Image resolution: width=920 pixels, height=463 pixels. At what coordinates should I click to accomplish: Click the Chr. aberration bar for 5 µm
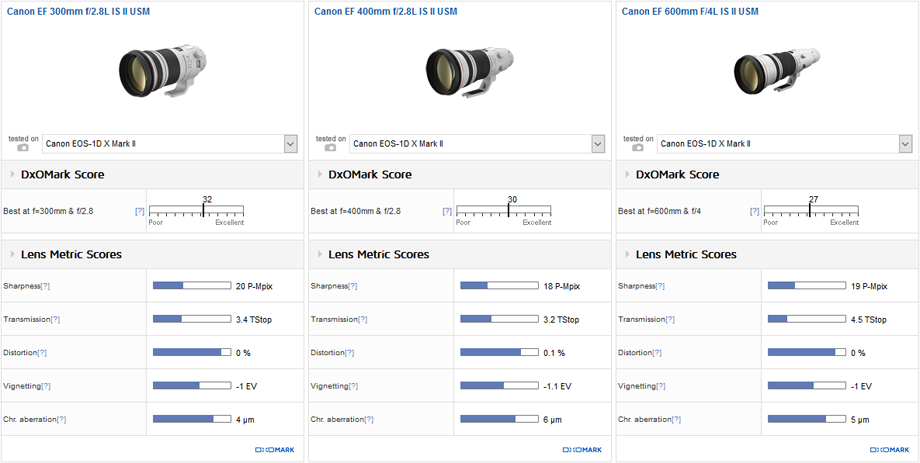(x=807, y=419)
